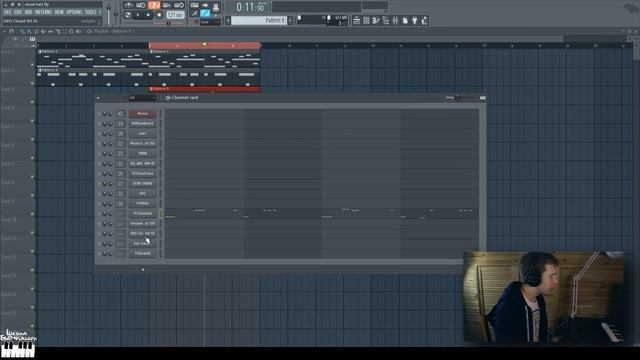Viewport: 640px width, 360px height.
Task: Open the VIEW menu
Action: [59, 13]
